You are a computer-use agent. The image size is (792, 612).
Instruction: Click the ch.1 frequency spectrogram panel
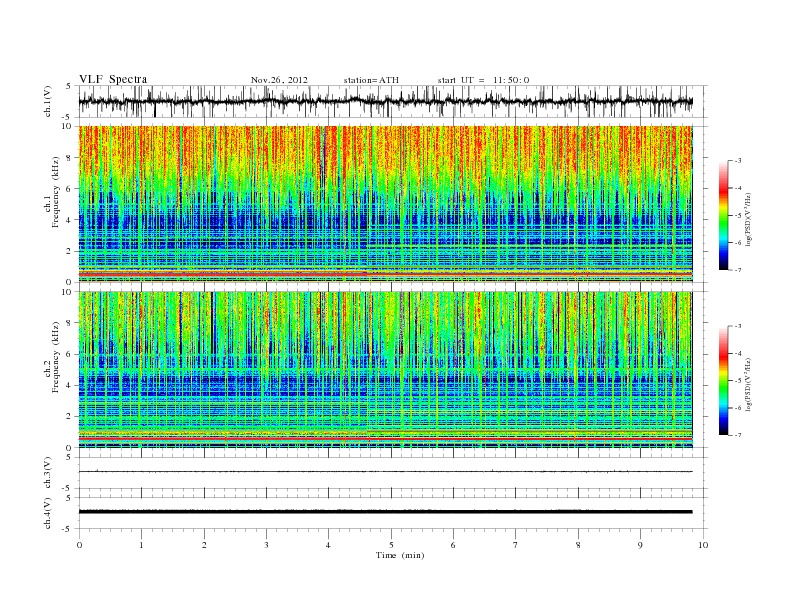point(385,204)
